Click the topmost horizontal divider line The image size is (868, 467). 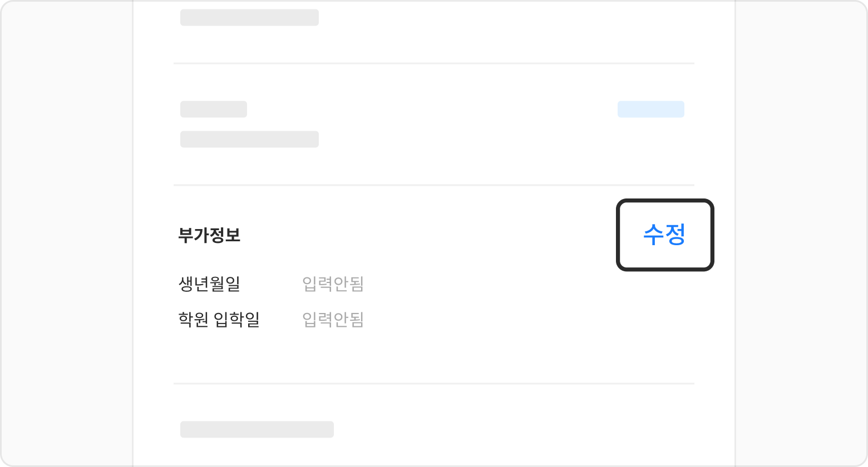coord(434,63)
